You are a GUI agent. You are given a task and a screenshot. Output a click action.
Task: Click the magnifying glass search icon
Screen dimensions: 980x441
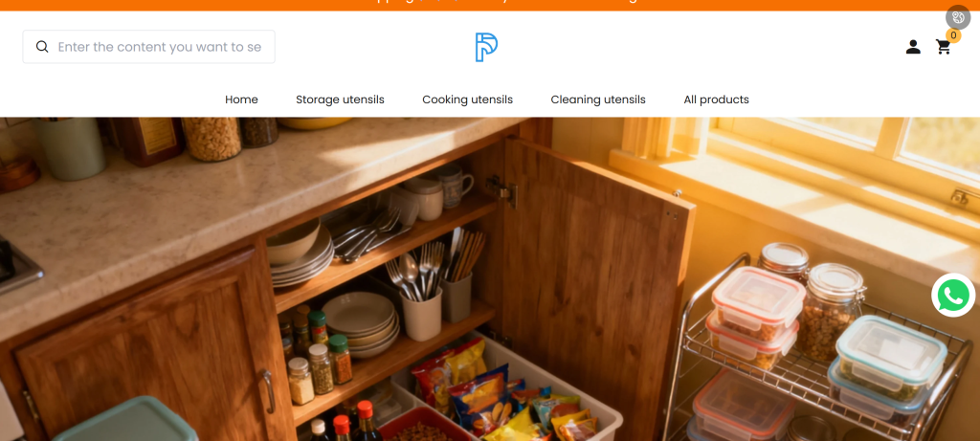[42, 47]
